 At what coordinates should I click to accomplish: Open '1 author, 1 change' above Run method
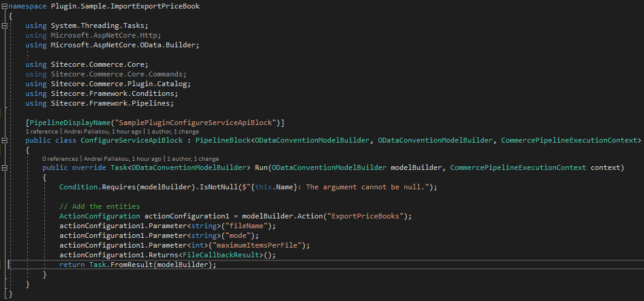192,158
